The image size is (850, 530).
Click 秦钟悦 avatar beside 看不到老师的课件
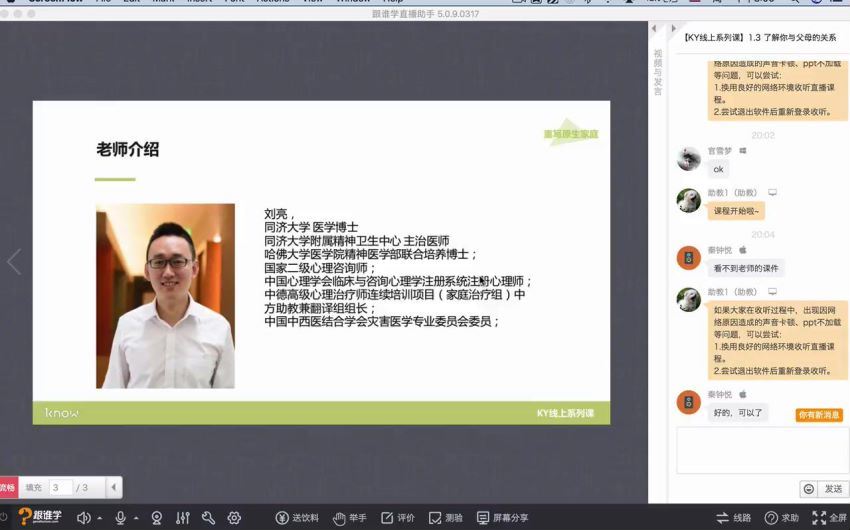click(x=688, y=258)
